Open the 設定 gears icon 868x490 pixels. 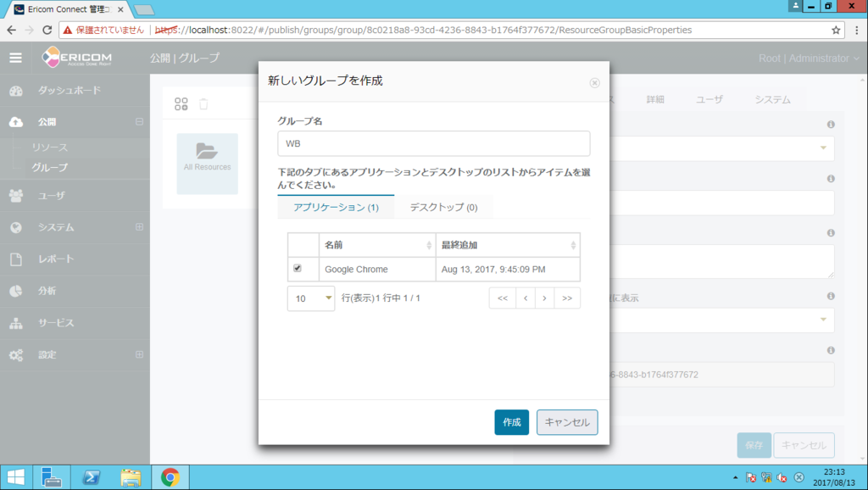point(17,355)
